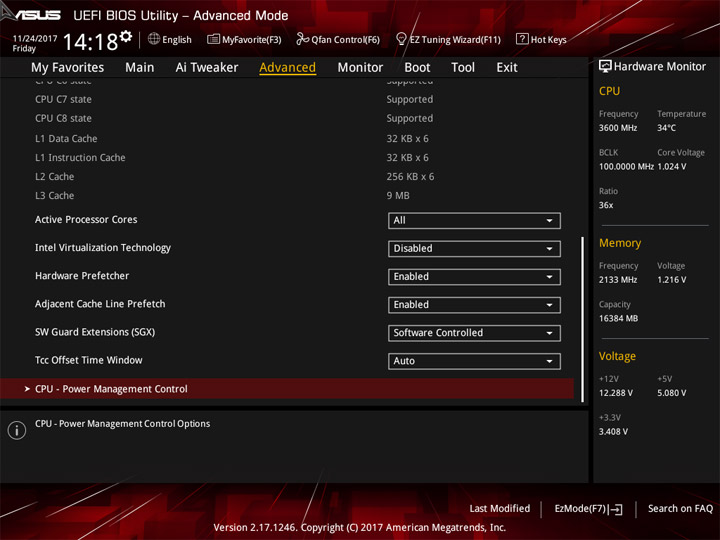Click Adjacent Cache Line Prefetch label
This screenshot has width=720, height=540.
(x=100, y=304)
